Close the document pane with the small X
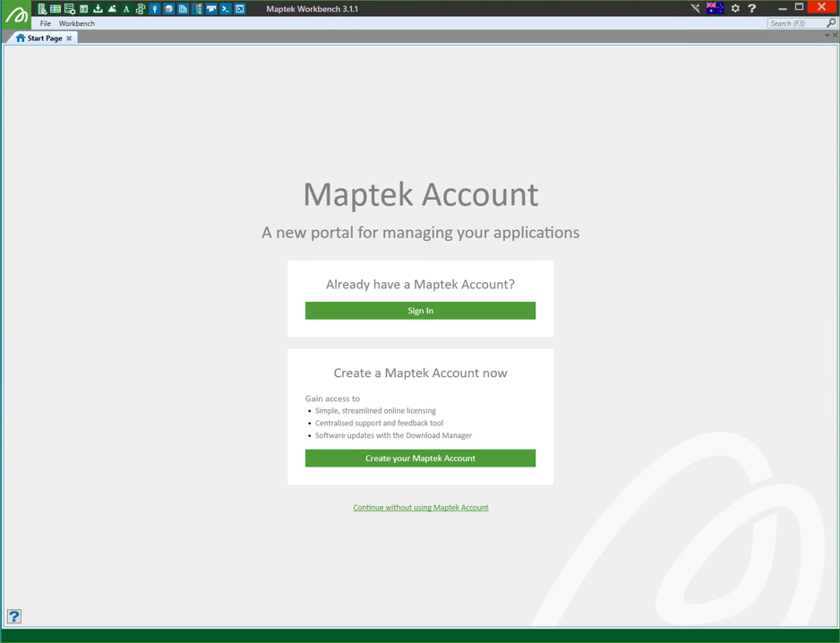Viewport: 840px width, 643px height. 836,35
